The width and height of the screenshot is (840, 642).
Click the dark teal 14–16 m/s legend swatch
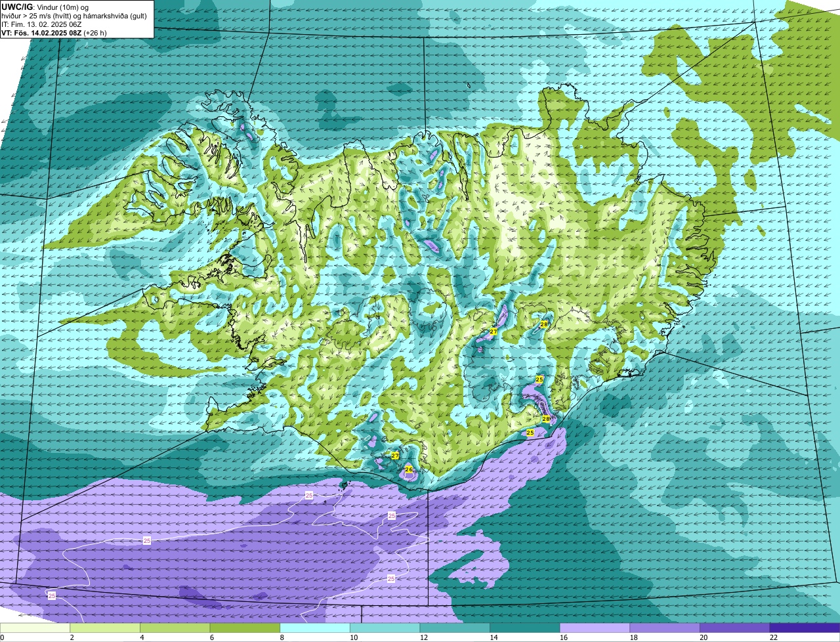pos(525,628)
